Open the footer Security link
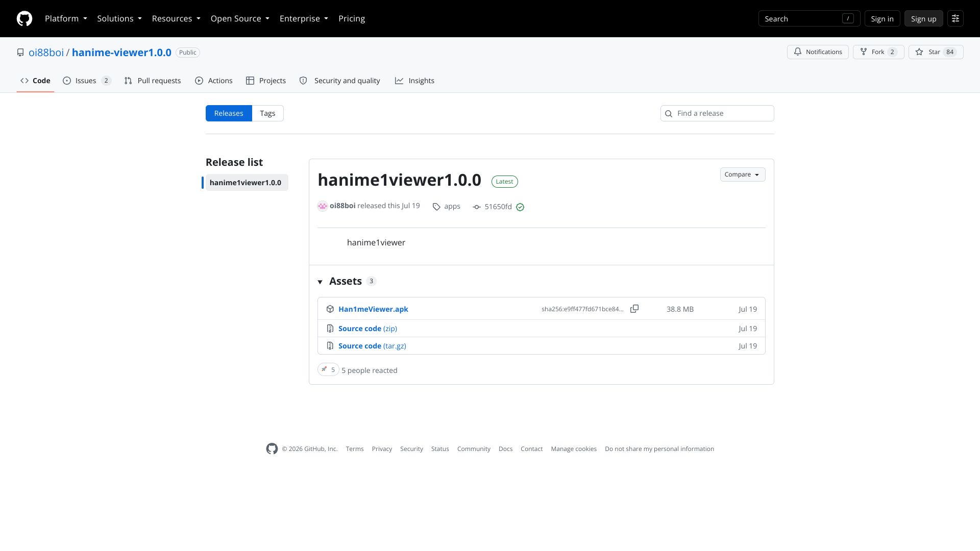 click(x=411, y=449)
